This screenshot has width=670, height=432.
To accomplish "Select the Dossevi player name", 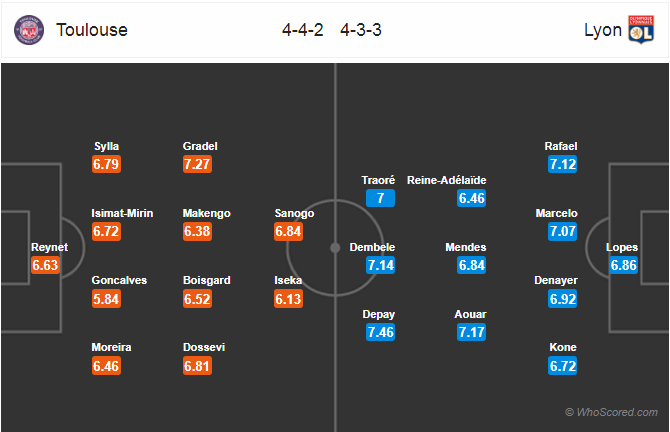I will 204,347.
